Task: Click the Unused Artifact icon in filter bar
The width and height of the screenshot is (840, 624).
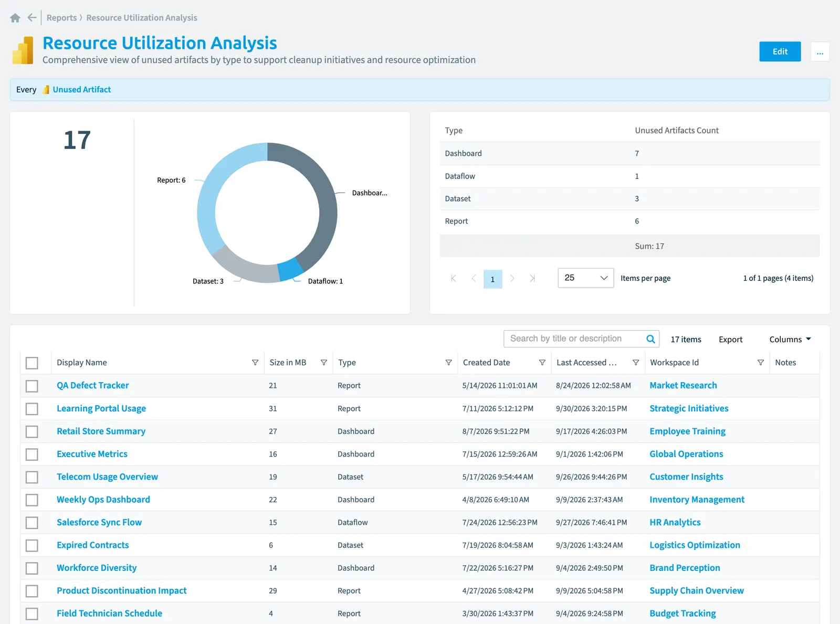Action: [x=46, y=90]
